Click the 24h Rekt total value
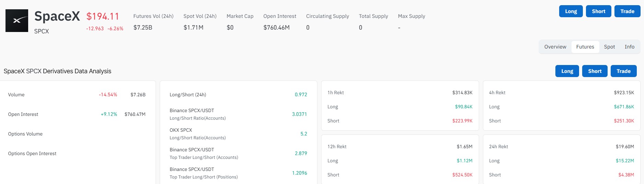 (625, 147)
